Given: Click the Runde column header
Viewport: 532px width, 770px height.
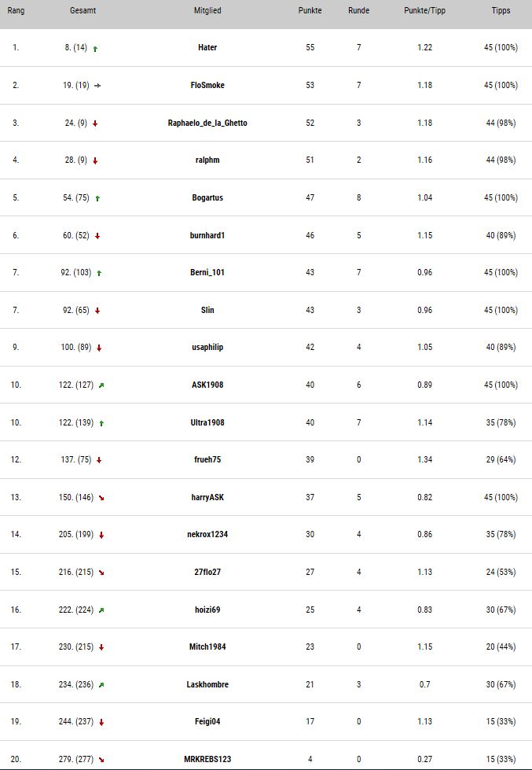Looking at the screenshot, I should [x=359, y=10].
